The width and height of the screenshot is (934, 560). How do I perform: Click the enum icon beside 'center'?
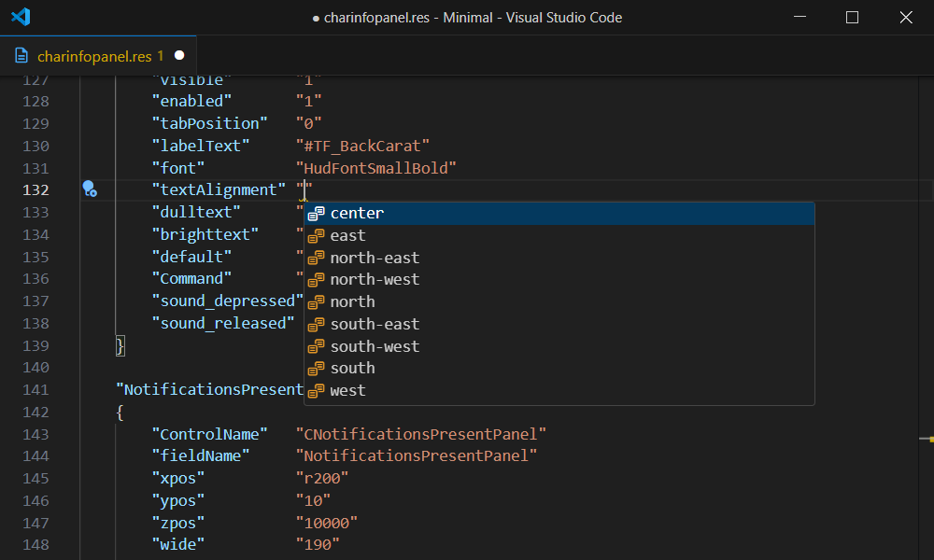tap(317, 213)
